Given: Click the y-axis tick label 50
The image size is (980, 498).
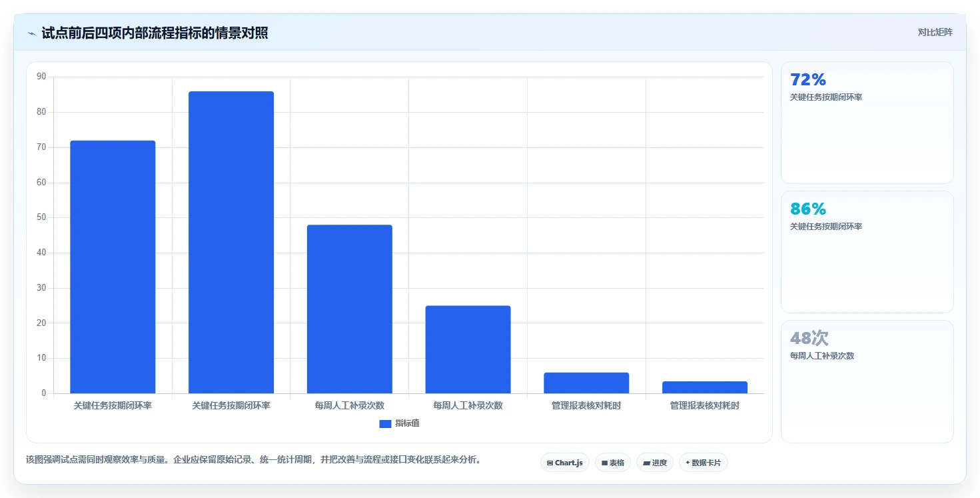Looking at the screenshot, I should coord(42,217).
